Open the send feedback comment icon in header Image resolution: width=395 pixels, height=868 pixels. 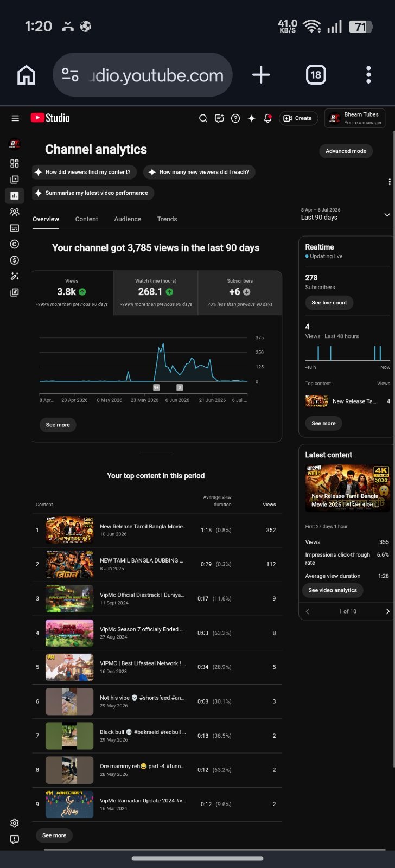[x=219, y=118]
